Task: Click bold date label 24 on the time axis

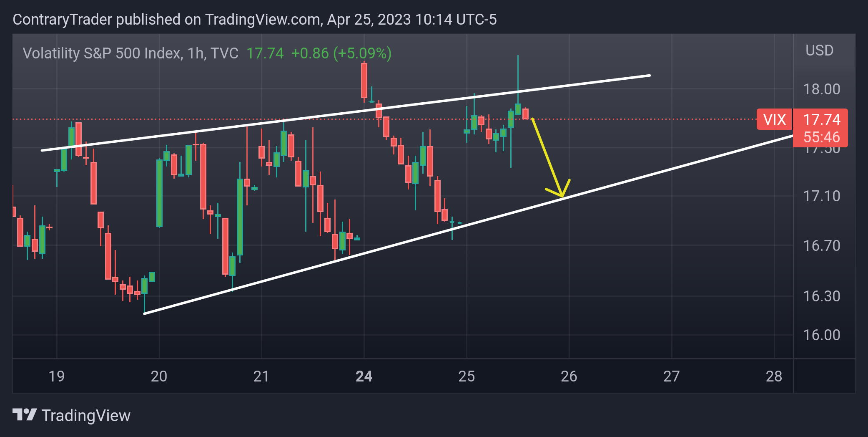Action: click(364, 376)
